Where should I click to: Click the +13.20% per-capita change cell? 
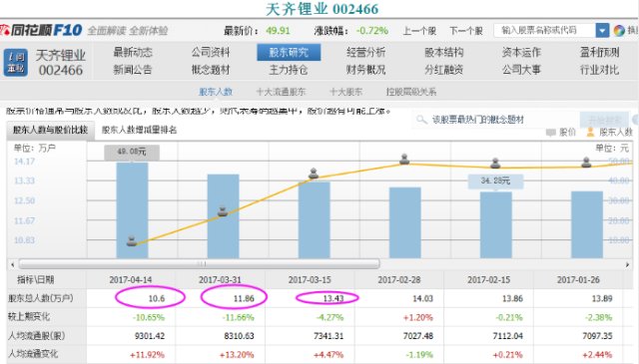[237, 355]
